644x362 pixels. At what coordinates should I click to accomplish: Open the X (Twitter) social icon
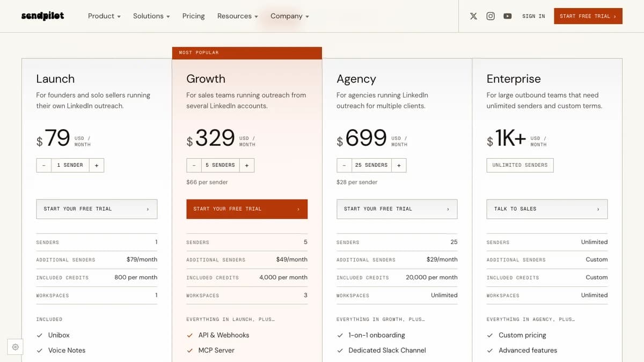[473, 16]
